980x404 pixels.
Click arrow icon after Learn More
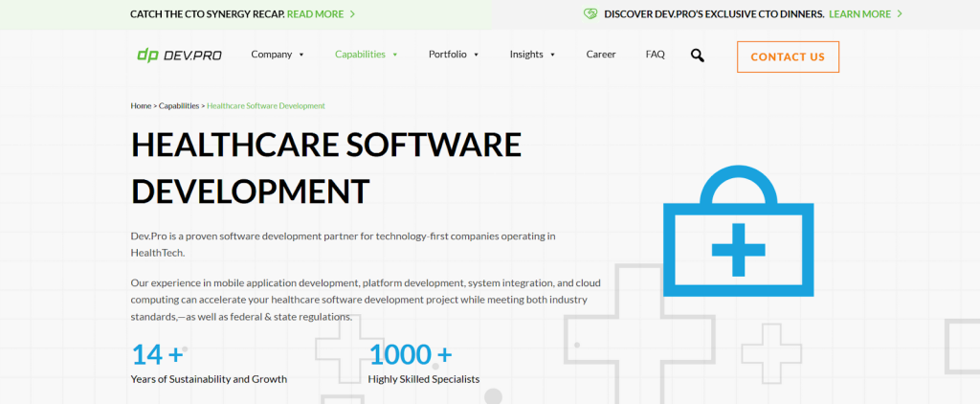click(900, 14)
